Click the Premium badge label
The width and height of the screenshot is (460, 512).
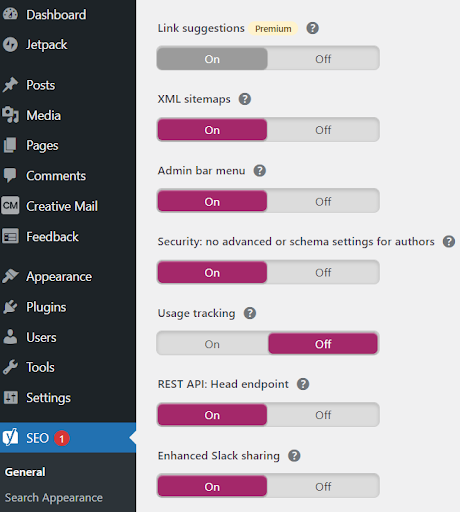(273, 29)
